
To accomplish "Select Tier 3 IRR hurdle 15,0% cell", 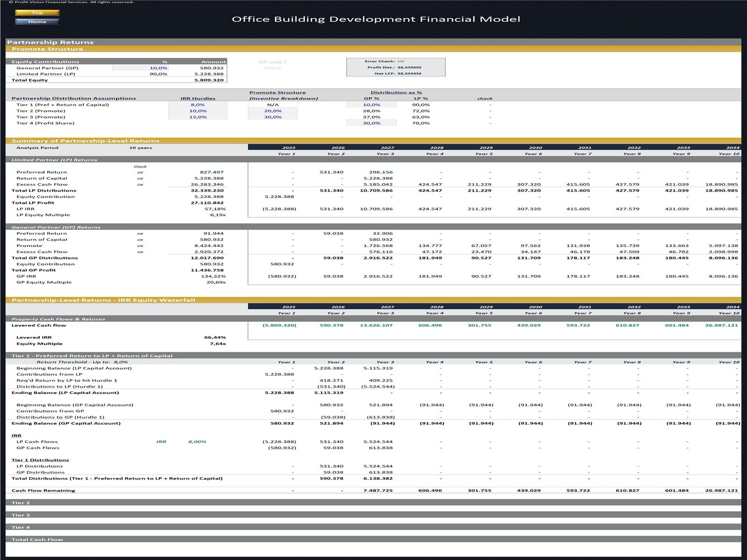I will coord(198,117).
